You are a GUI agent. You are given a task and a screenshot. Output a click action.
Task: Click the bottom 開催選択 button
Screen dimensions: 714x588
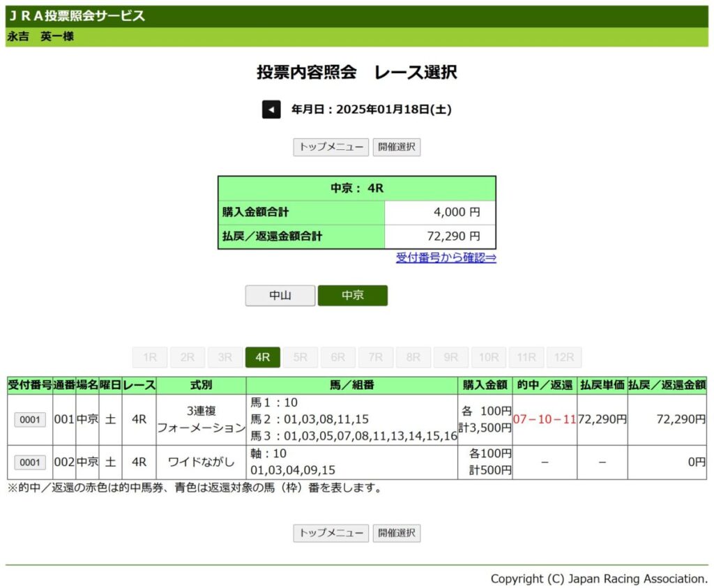397,533
